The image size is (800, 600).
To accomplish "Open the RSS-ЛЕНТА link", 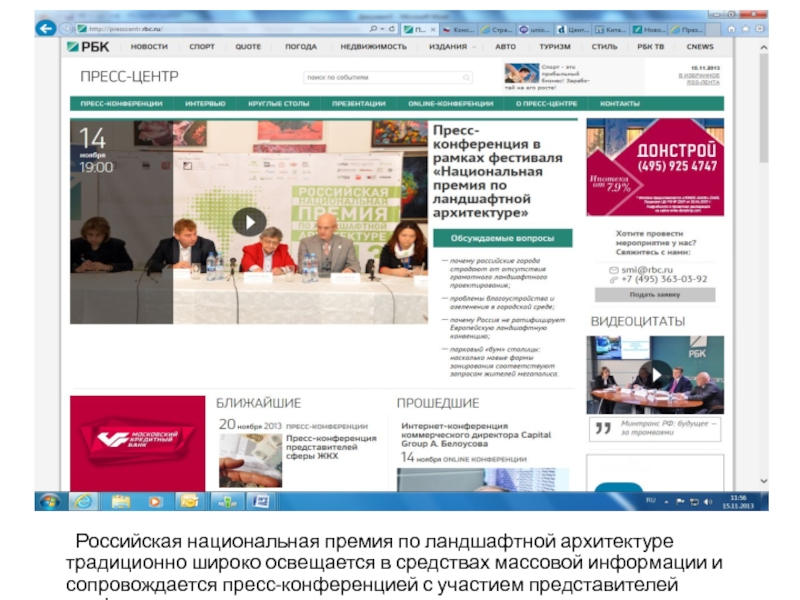I will click(x=703, y=82).
